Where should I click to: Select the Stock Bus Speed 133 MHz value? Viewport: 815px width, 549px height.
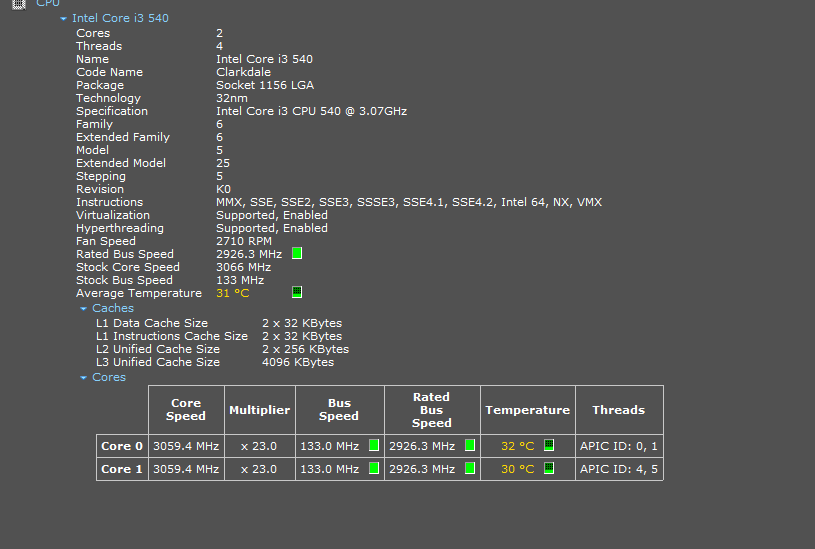pos(240,280)
